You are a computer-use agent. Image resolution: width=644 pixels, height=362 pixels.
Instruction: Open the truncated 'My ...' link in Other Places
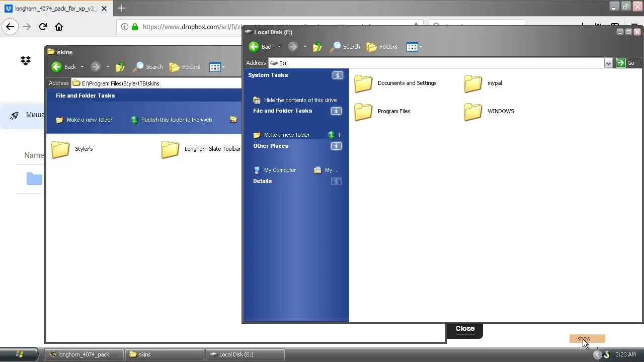coord(326,170)
